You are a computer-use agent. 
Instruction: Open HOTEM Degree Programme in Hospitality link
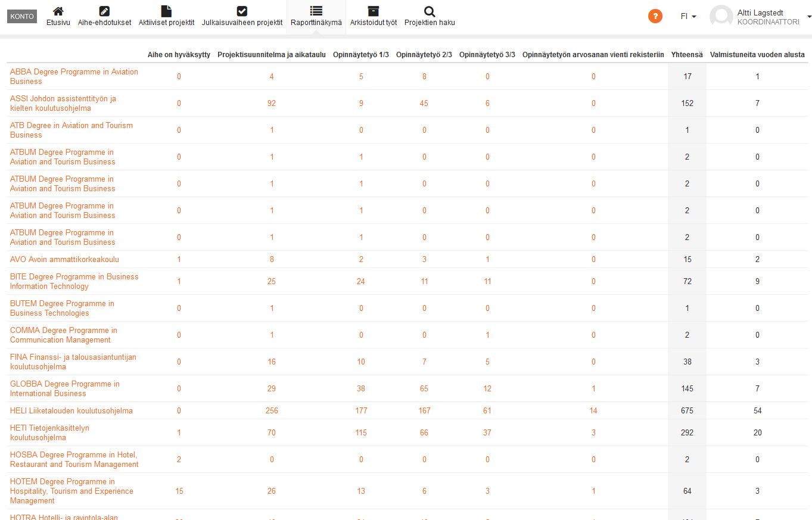coord(71,491)
